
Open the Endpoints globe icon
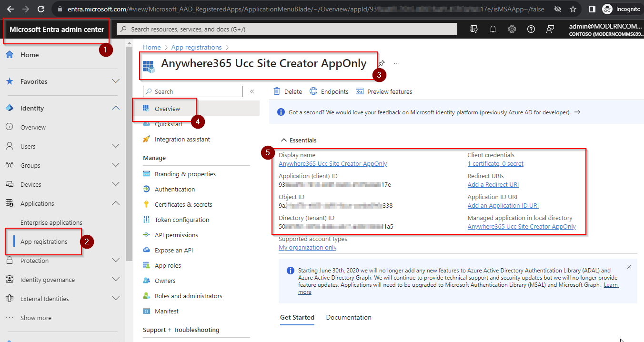click(x=313, y=91)
